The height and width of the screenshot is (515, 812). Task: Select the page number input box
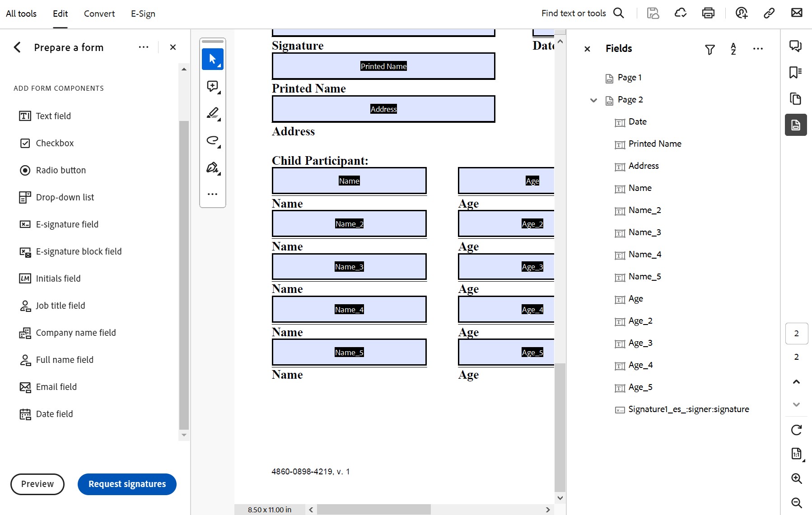pyautogui.click(x=796, y=334)
